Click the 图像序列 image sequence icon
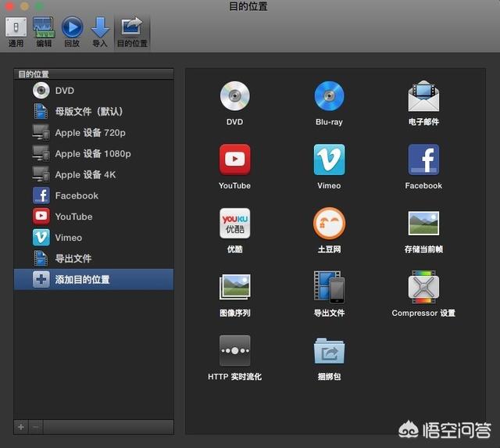Screen dimensions: 500x448 pyautogui.click(x=234, y=287)
